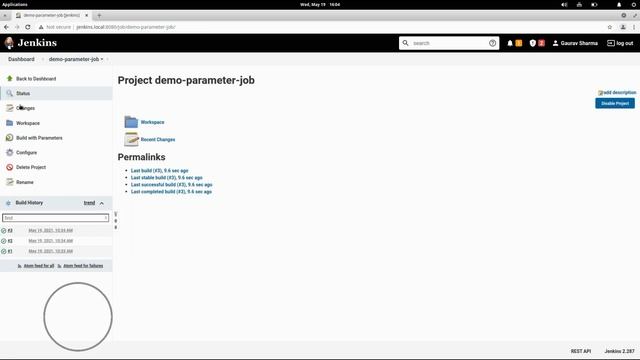
Task: Switch to the demo-parameter-job browser tab
Action: tap(51, 15)
